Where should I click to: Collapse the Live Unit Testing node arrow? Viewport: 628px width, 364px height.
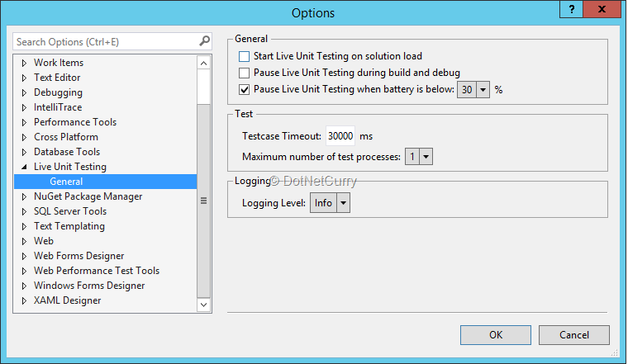24,167
